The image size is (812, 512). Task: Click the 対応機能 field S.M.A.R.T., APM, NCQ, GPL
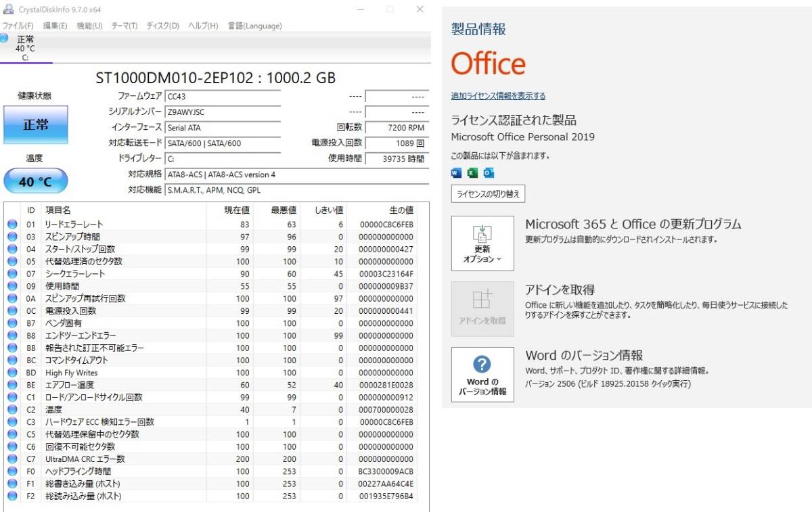(297, 190)
